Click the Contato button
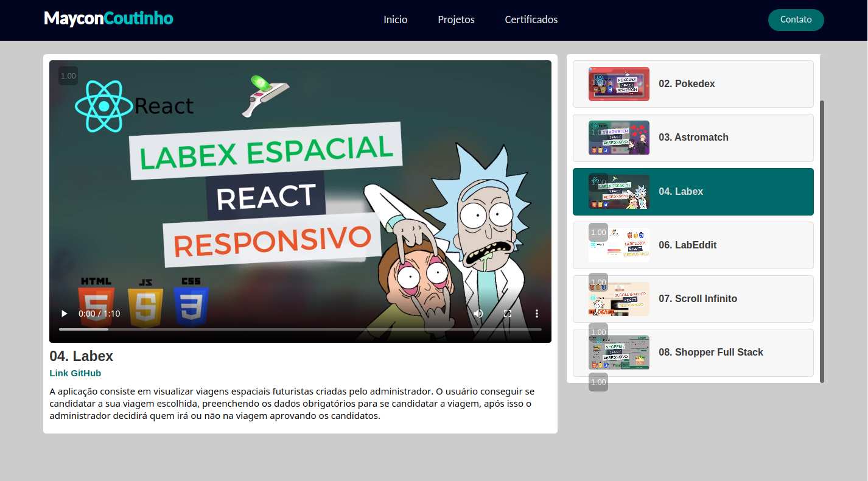This screenshot has width=868, height=481. 796,19
